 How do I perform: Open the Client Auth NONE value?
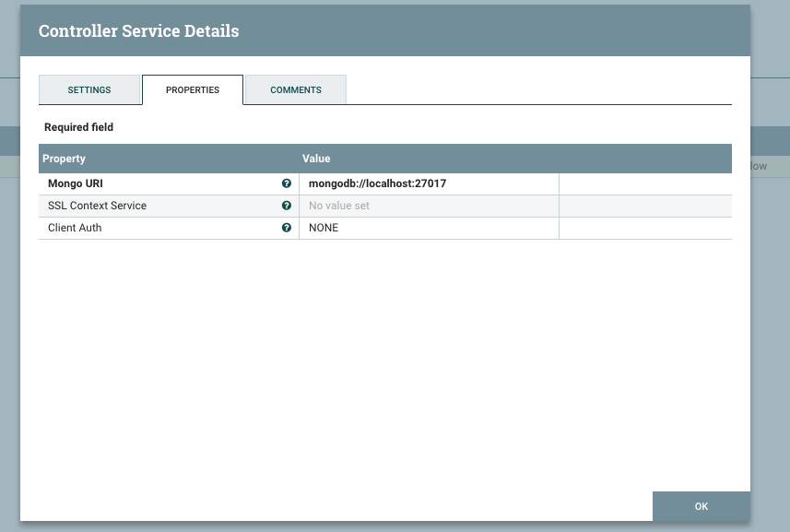[x=324, y=228]
